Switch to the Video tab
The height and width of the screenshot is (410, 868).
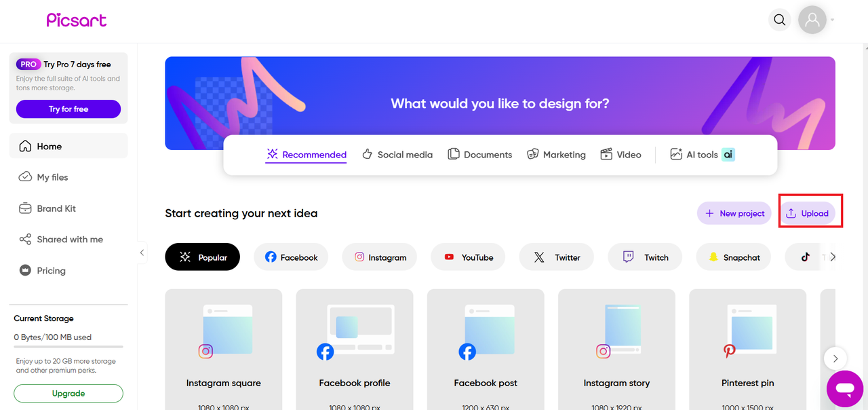click(x=620, y=155)
